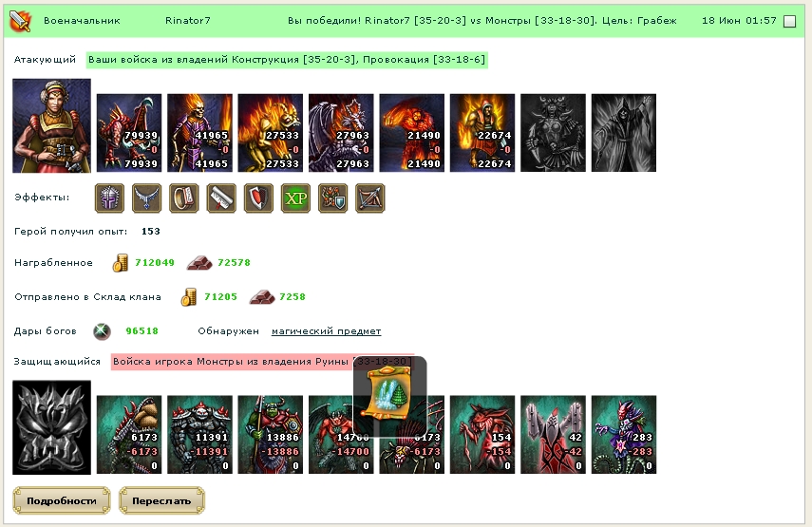Image resolution: width=812 pixels, height=527 pixels.
Task: Select the defender monster mask portrait
Action: coord(52,427)
